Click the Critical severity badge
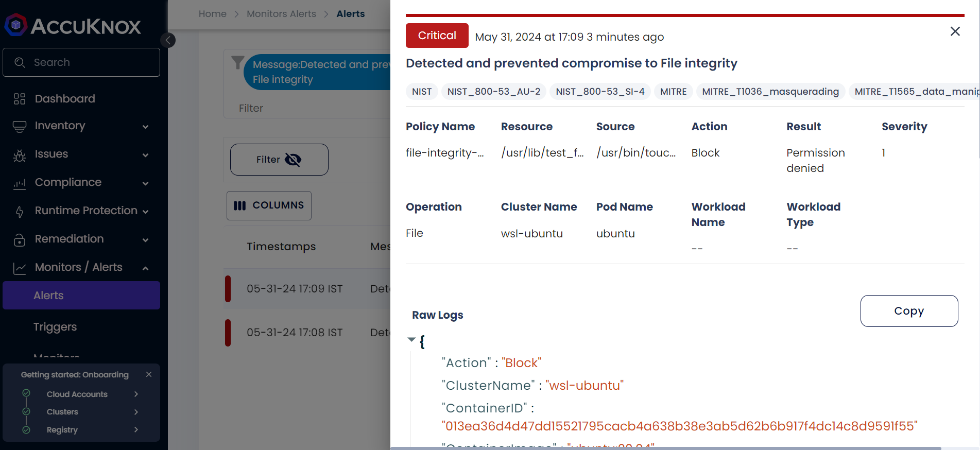980x450 pixels. (437, 36)
